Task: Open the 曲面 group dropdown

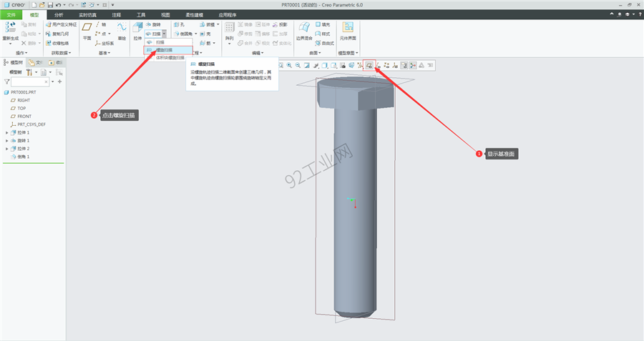Action: [x=315, y=53]
